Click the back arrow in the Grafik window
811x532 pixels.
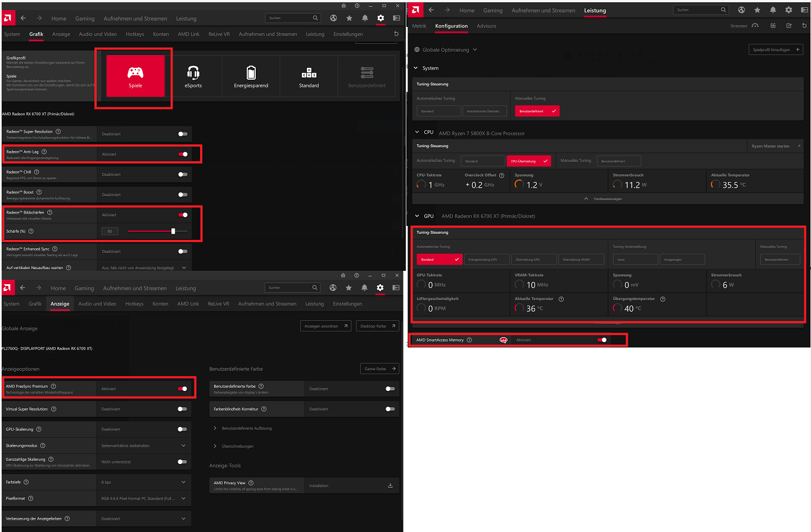tap(23, 18)
